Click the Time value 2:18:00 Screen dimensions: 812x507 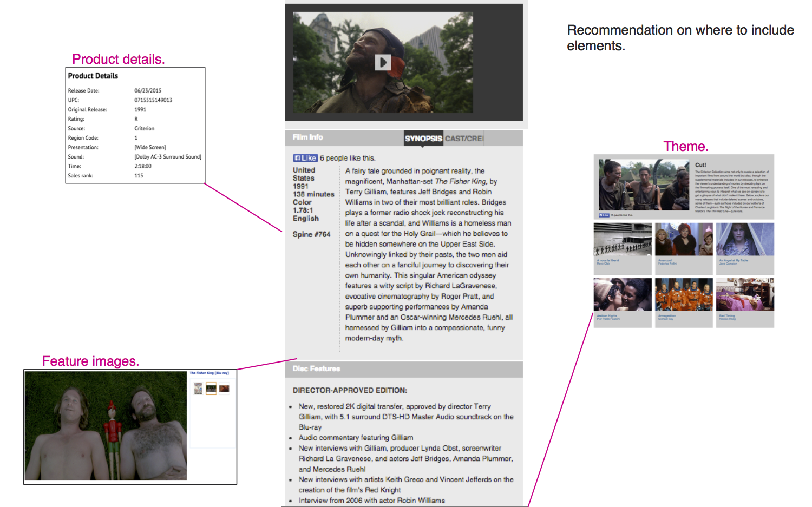[x=143, y=167]
